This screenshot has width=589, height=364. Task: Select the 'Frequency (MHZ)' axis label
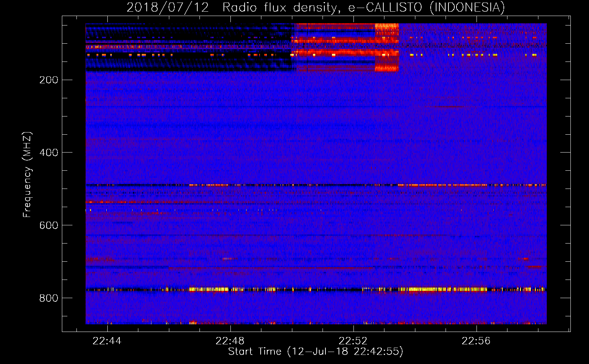tap(27, 175)
